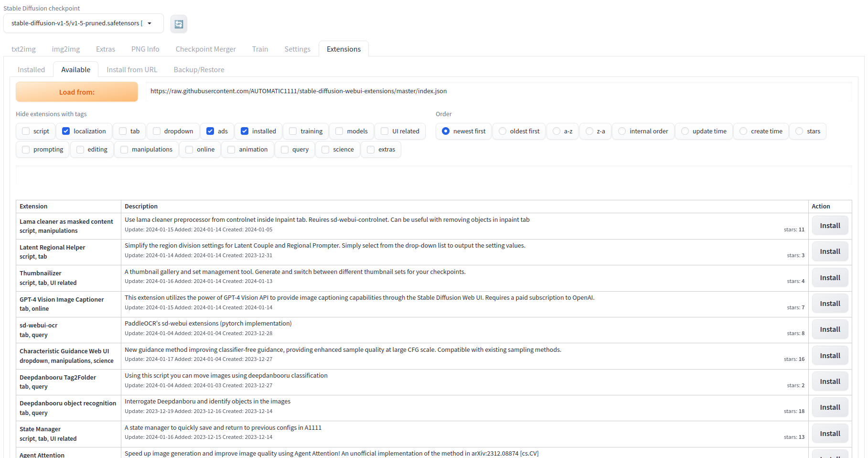868x458 pixels.
Task: Open the PNG Info tab
Action: [x=145, y=49]
